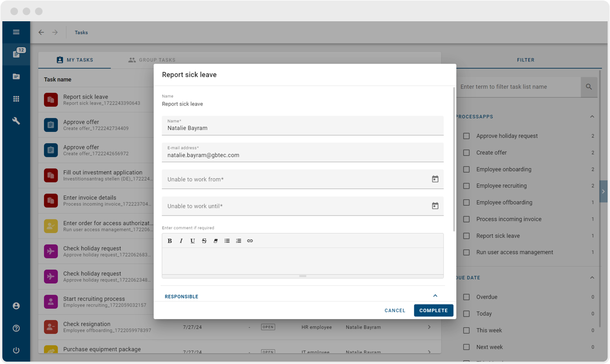Screen dimensions: 610x364
Task: Open the help question mark icon
Action: click(16, 328)
